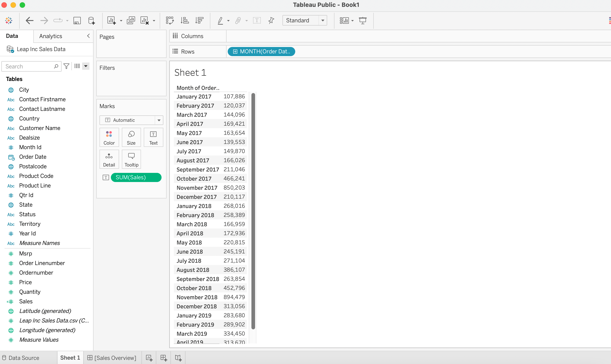Click the Search fields input box
Screen dimensions: 611x364
tap(28, 66)
